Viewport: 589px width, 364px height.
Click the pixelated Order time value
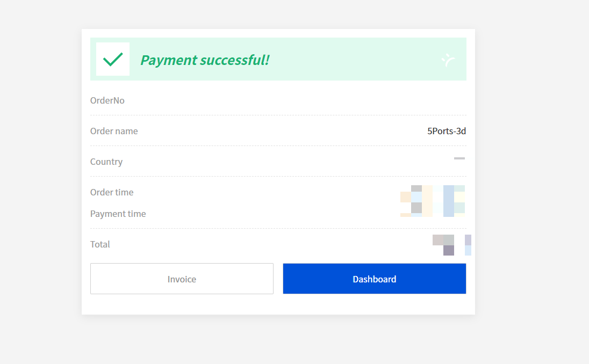click(x=433, y=193)
